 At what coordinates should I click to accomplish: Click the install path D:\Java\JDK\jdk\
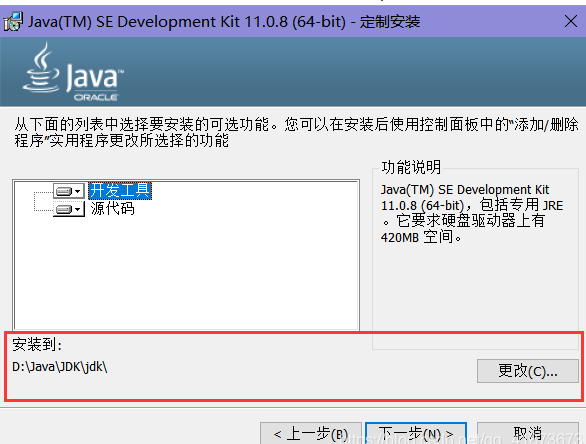60,367
